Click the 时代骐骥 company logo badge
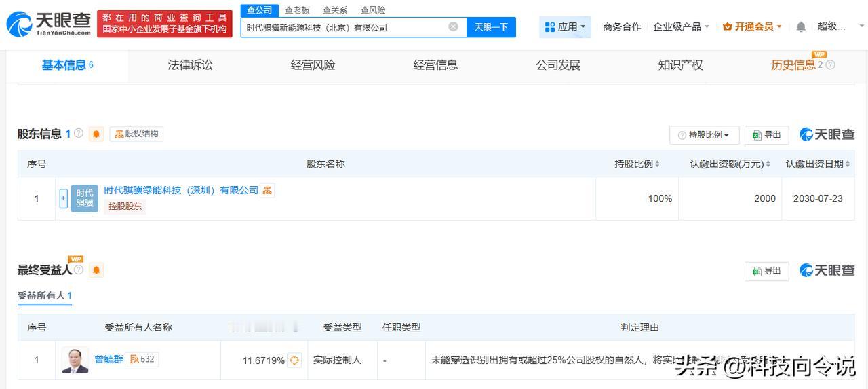The height and width of the screenshot is (389, 868). point(85,198)
